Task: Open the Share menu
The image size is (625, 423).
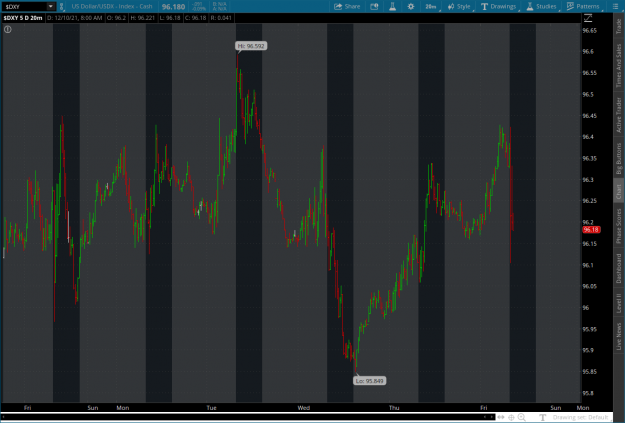Action: point(347,6)
